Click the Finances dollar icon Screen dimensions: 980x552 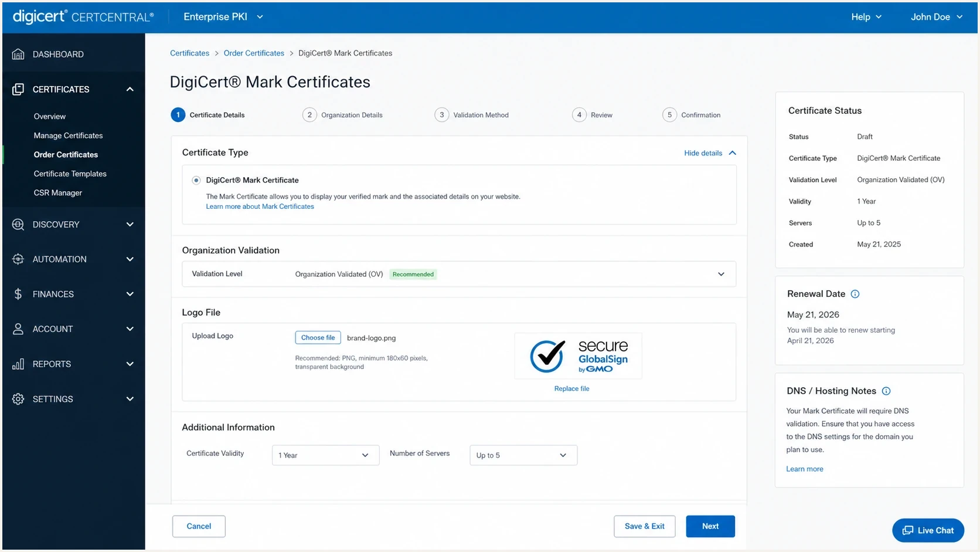(x=18, y=294)
